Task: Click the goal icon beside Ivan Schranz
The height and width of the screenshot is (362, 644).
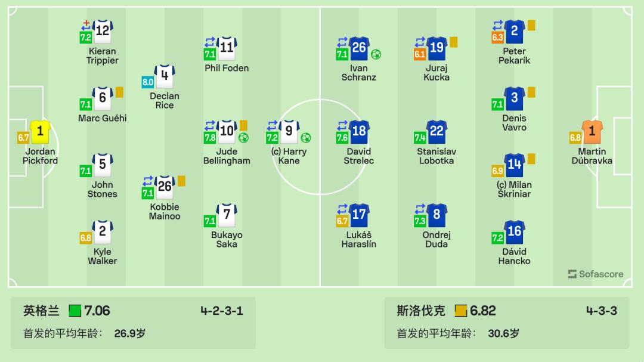Action: point(376,54)
